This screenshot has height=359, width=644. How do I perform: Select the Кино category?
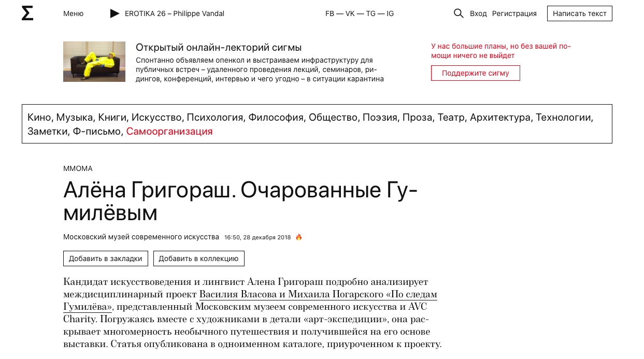(39, 118)
